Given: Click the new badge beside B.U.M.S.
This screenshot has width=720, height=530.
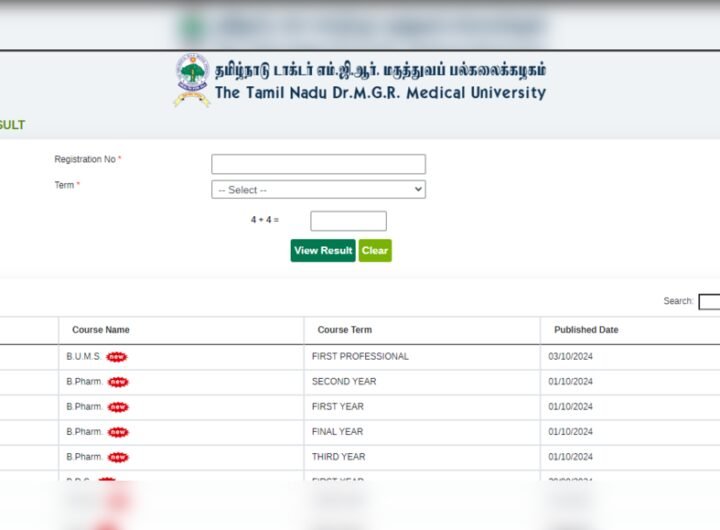Looking at the screenshot, I should pos(117,357).
